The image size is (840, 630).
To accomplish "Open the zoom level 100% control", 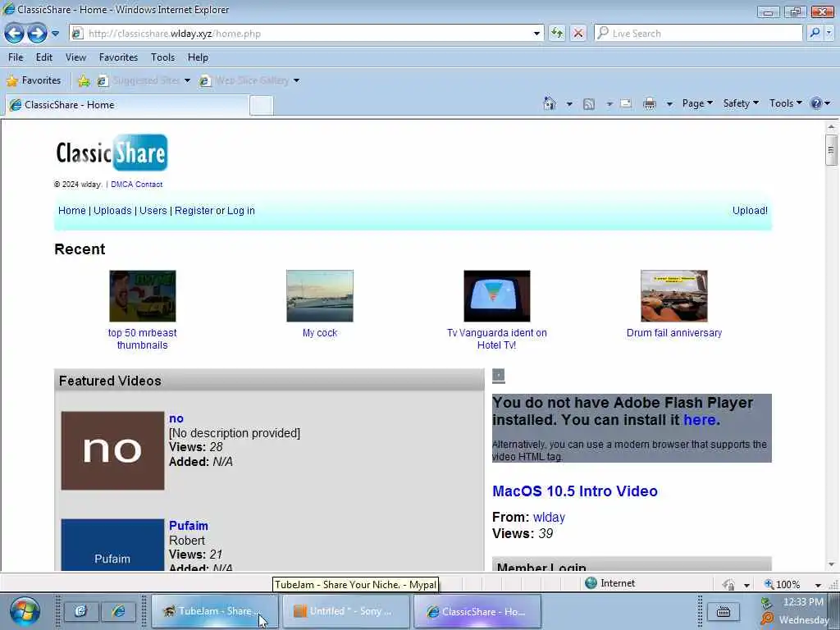I will coord(783,584).
